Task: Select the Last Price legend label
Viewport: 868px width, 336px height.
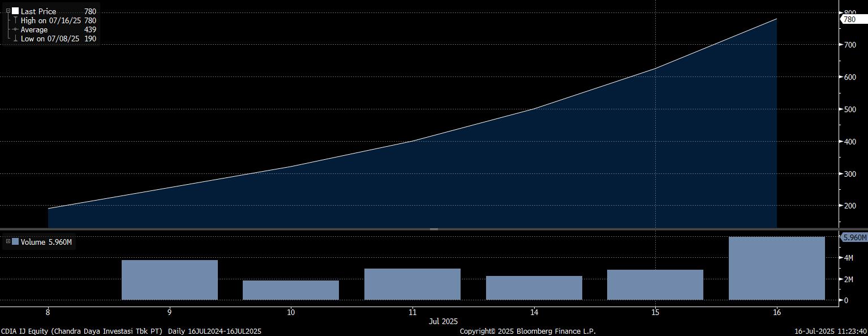Action: tap(38, 11)
